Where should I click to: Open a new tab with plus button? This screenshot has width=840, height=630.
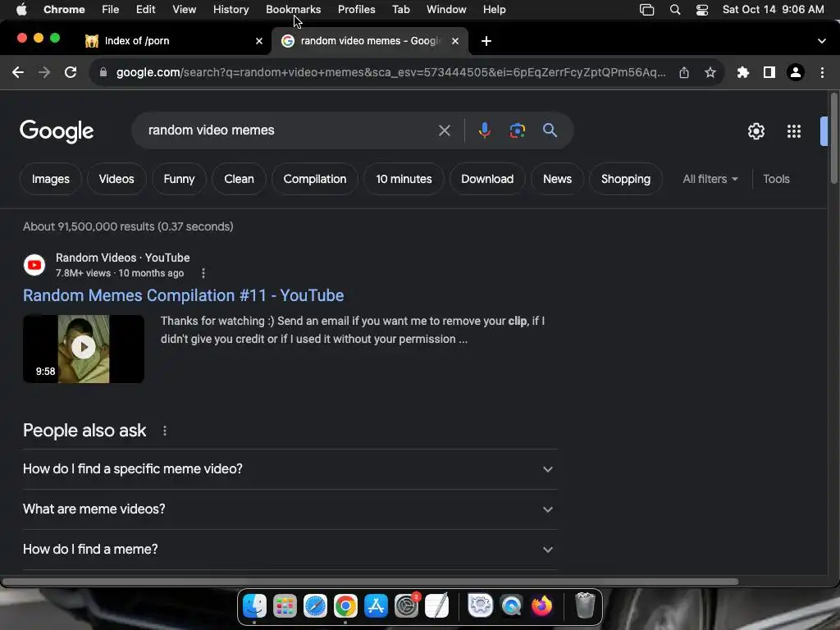pos(486,41)
